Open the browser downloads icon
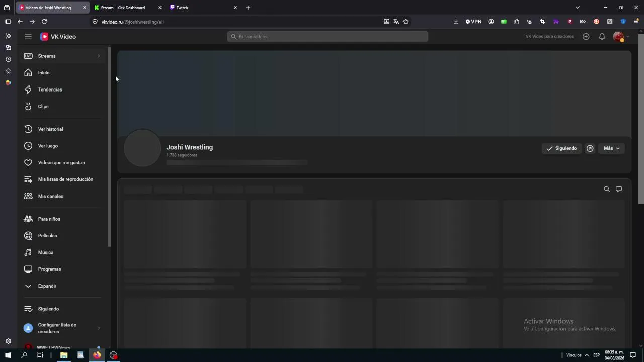Viewport: 644px width, 362px height. [456, 22]
